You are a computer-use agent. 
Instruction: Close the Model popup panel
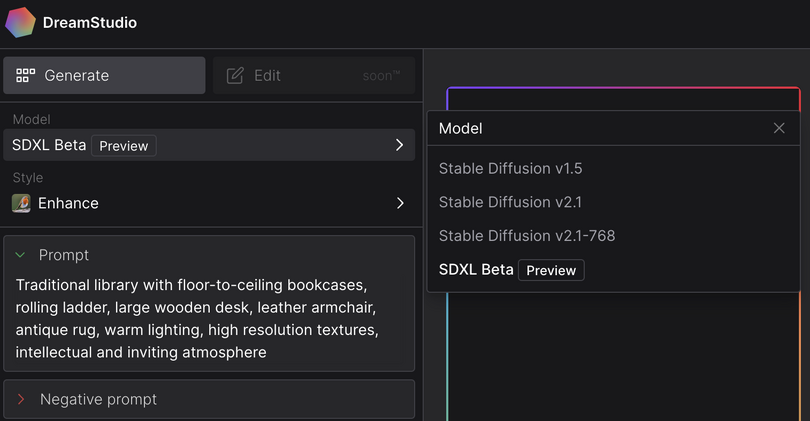coord(779,128)
